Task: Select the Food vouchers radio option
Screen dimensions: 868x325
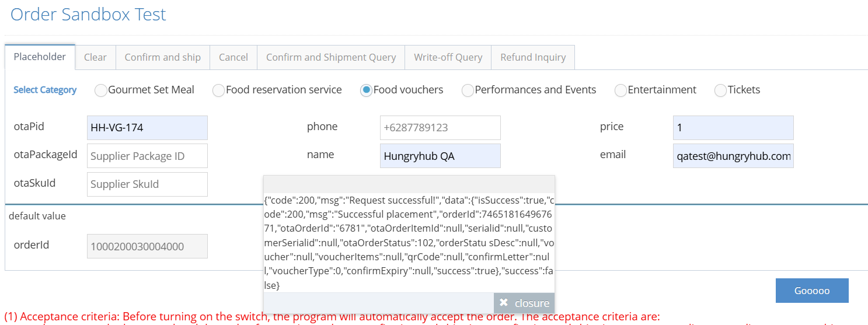Action: [x=366, y=90]
